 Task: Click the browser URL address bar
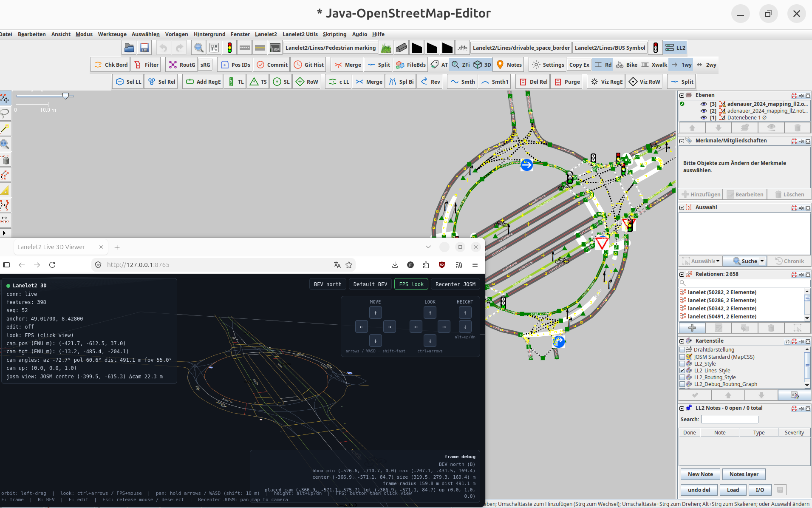tap(223, 265)
